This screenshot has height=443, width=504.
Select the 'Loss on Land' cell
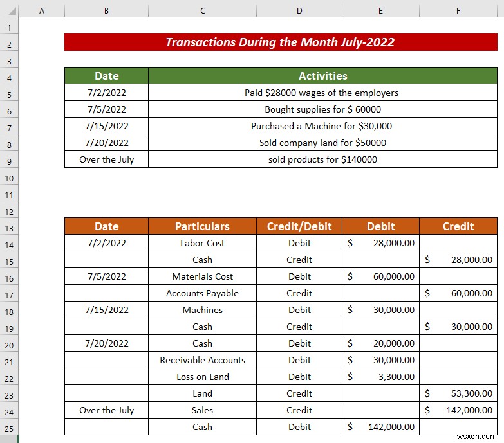pos(203,377)
